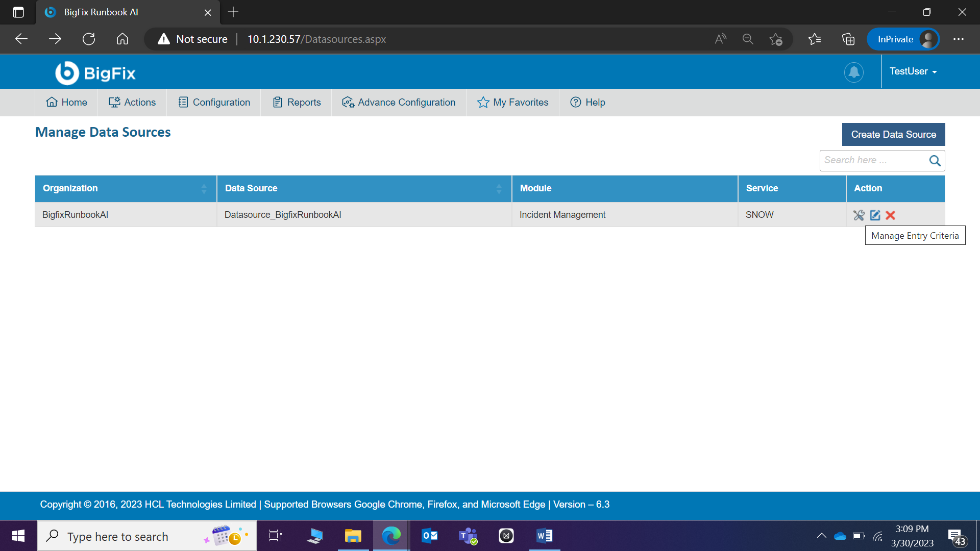
Task: Delete data source with red X icon
Action: tap(891, 215)
